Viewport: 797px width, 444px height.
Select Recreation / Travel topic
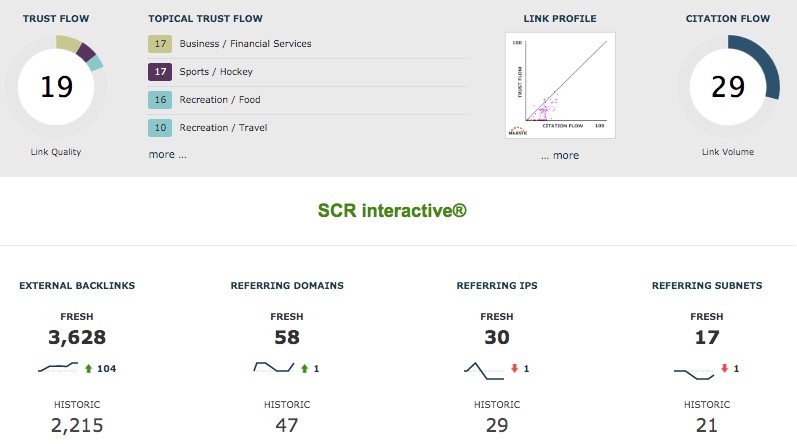pyautogui.click(x=223, y=128)
